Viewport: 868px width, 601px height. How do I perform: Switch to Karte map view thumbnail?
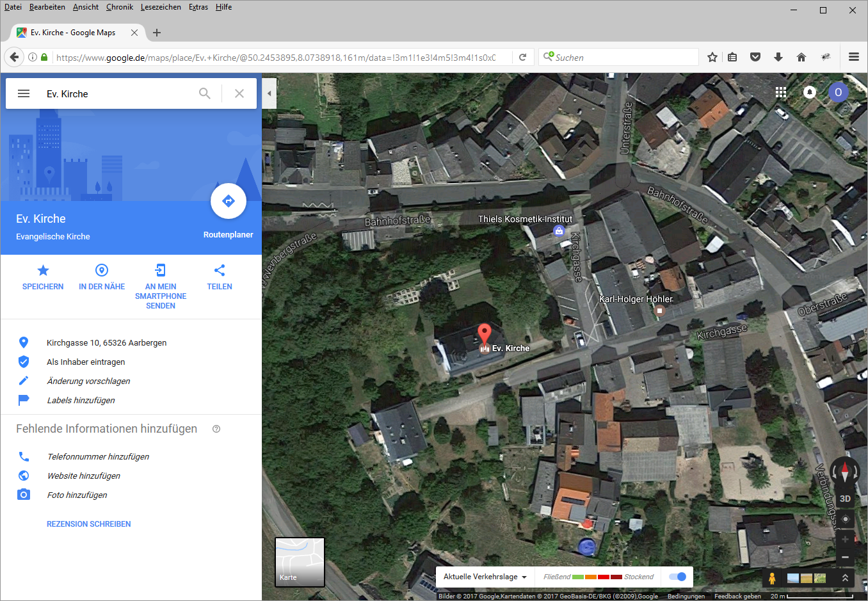(x=300, y=562)
